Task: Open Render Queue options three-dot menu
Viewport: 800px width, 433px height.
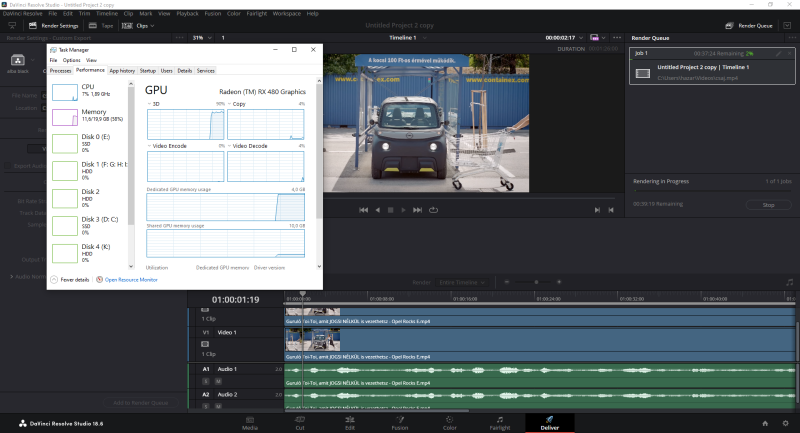Action: [792, 38]
